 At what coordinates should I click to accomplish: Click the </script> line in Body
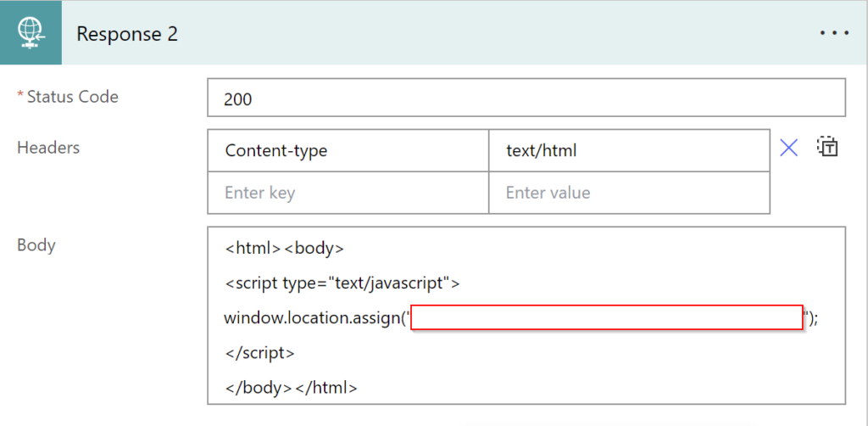pyautogui.click(x=259, y=353)
